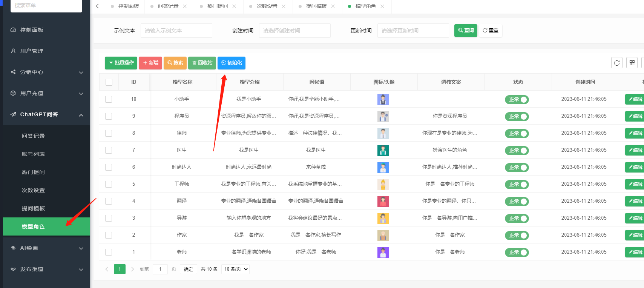Open the column display grid icon
This screenshot has width=644, height=288.
632,63
